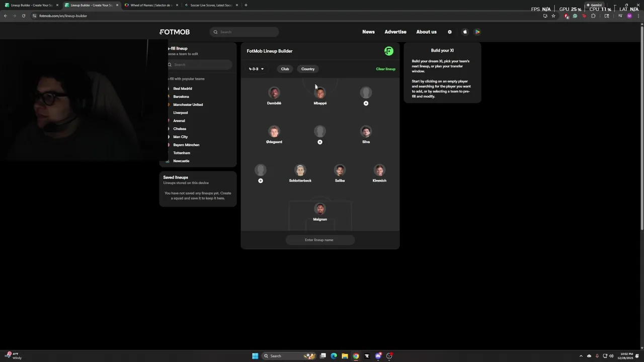The image size is (644, 362).
Task: Select Mbappé's player avatar
Action: tap(320, 93)
